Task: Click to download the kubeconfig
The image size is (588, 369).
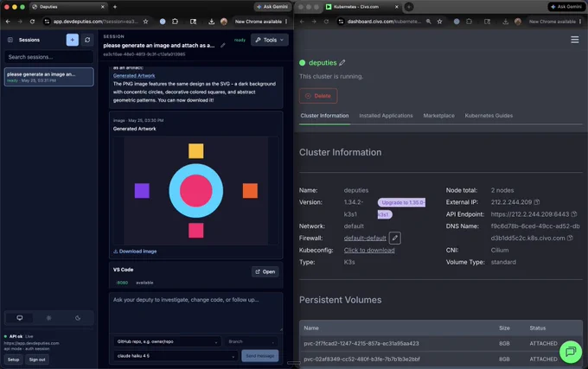Action: tap(369, 251)
